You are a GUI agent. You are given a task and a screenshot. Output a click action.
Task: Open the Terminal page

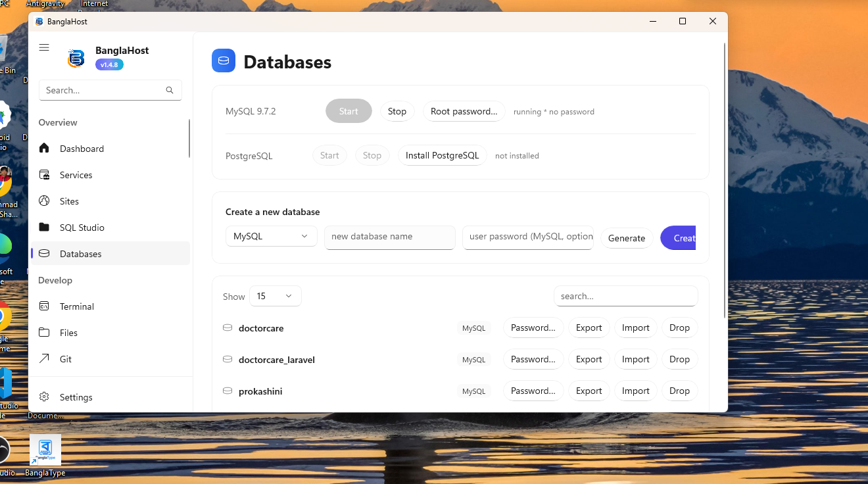click(x=110, y=306)
